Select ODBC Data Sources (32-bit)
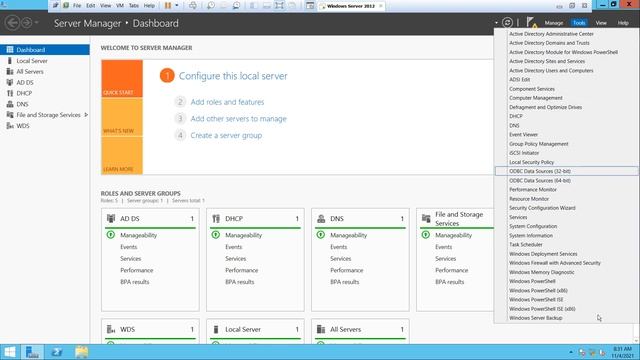The height and width of the screenshot is (360, 640). [x=566, y=171]
